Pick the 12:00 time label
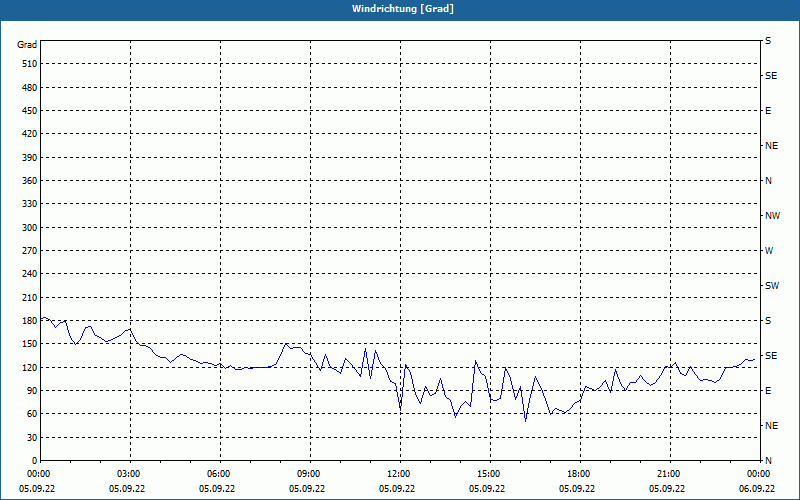 [x=397, y=473]
